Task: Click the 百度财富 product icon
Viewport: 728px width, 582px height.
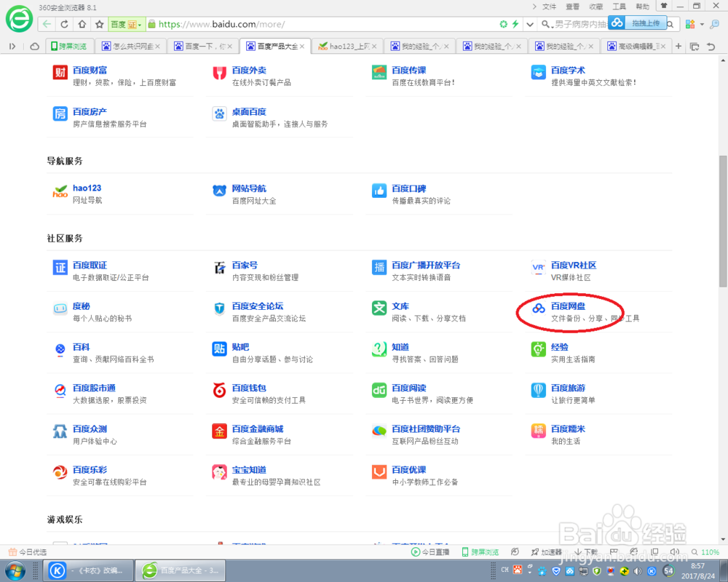Action: (x=60, y=73)
